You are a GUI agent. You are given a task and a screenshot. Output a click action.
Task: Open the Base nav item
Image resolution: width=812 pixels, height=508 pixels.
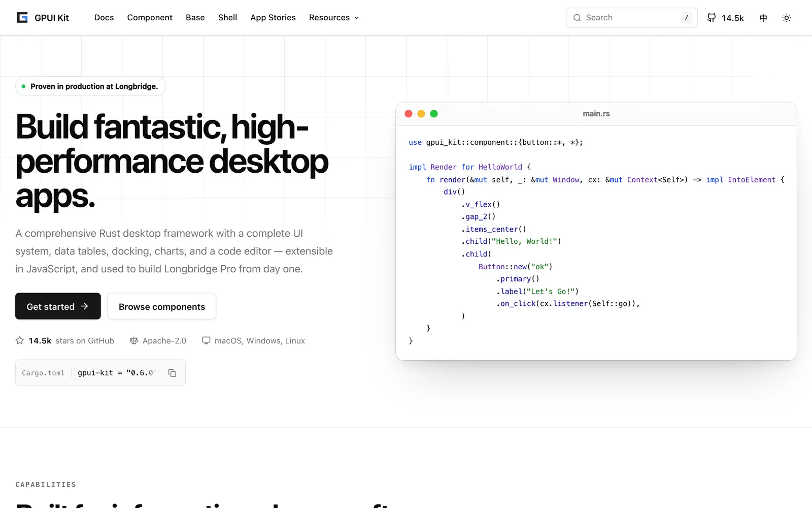pos(195,18)
